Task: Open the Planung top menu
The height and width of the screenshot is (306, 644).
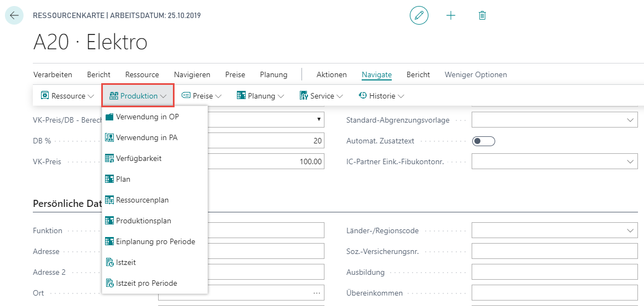Action: pos(274,75)
